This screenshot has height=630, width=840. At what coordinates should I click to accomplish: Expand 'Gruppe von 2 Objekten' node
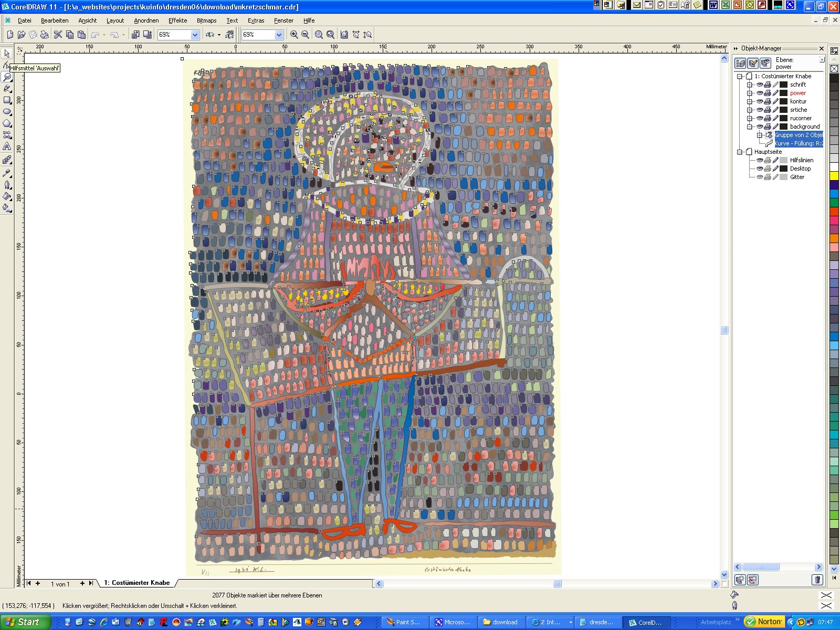coord(759,135)
